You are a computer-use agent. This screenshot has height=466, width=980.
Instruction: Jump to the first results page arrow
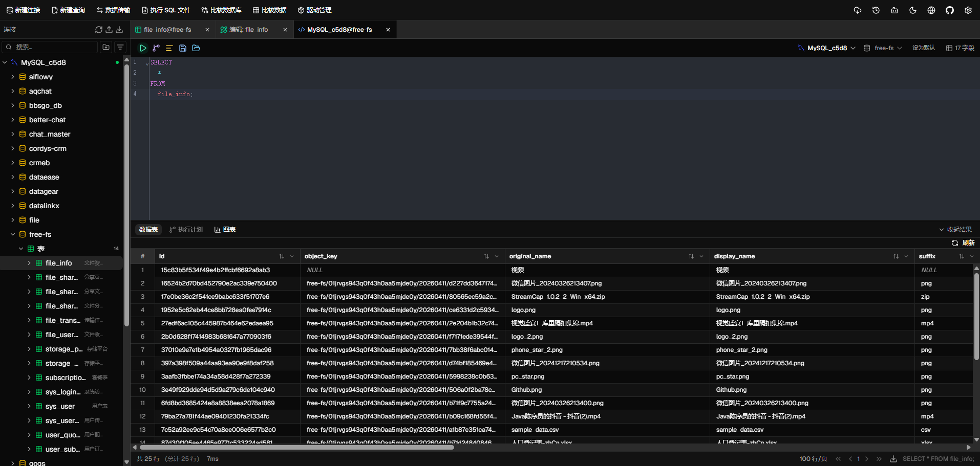(x=838, y=459)
